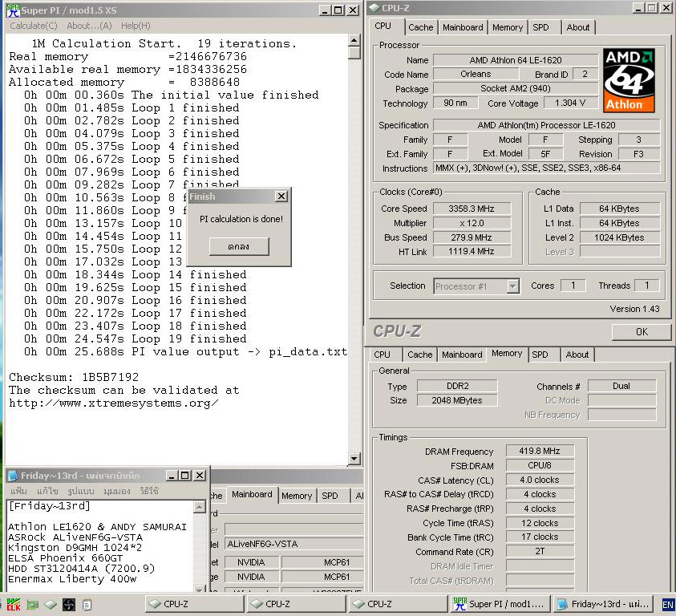Select Memory tab in the Mainboard CPU-Z window
This screenshot has width=676, height=616.
pos(296,496)
